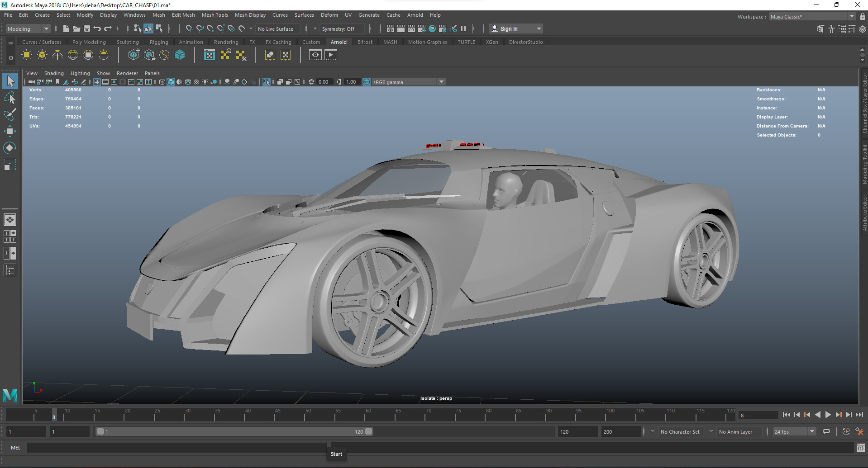Open the Snap to Grids magnet icon
Screen dimensions: 868x468
[x=190, y=28]
